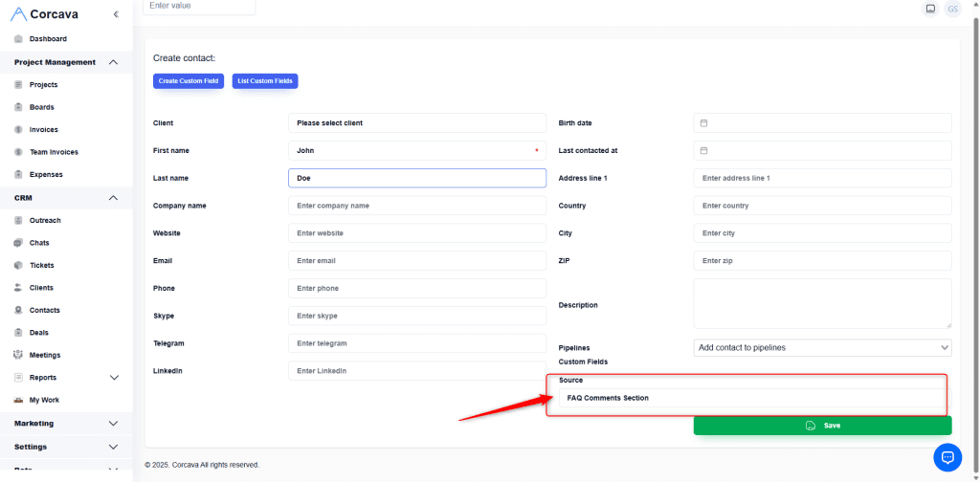
Task: Click the Projects sidebar icon
Action: click(18, 85)
